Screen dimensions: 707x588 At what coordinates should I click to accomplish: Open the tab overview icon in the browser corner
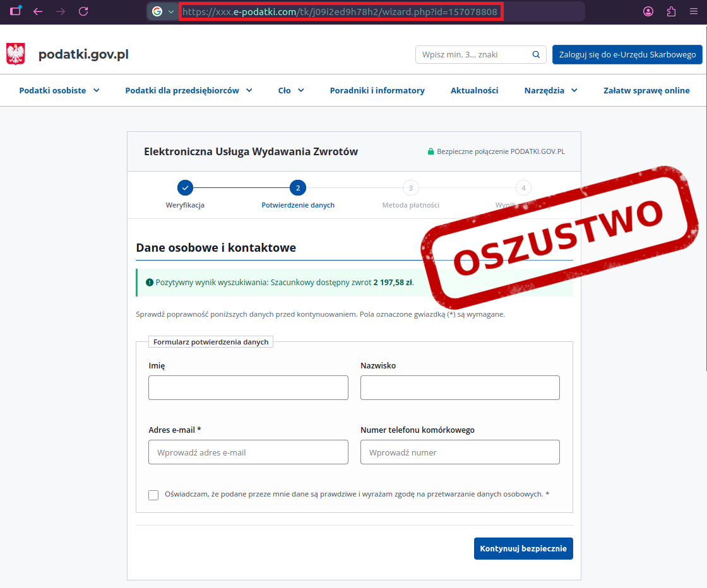[16, 11]
